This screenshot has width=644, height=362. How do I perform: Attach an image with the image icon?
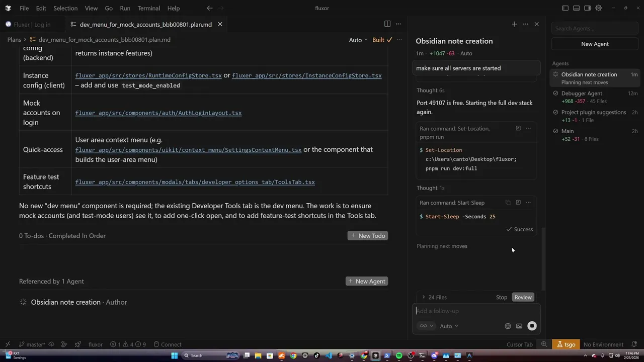(x=519, y=326)
